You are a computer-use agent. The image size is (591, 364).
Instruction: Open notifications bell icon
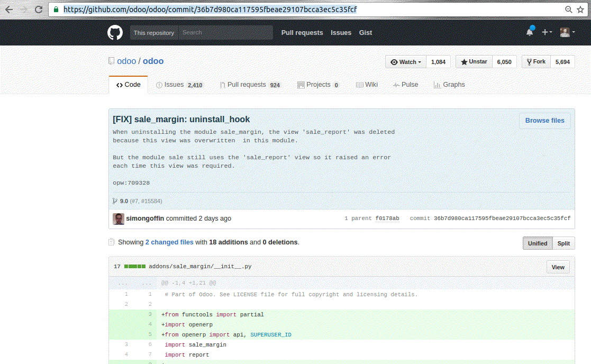click(x=530, y=32)
